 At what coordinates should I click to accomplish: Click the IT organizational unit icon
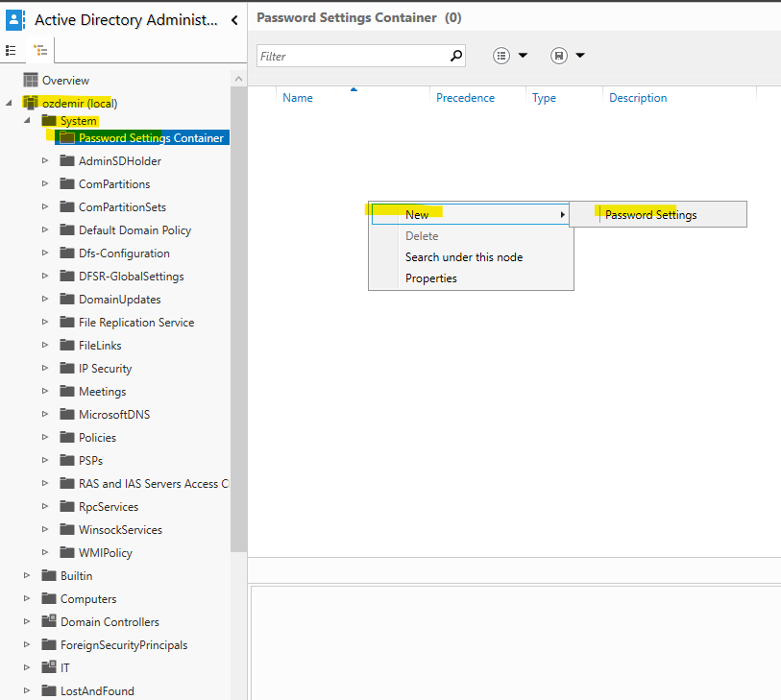click(50, 667)
